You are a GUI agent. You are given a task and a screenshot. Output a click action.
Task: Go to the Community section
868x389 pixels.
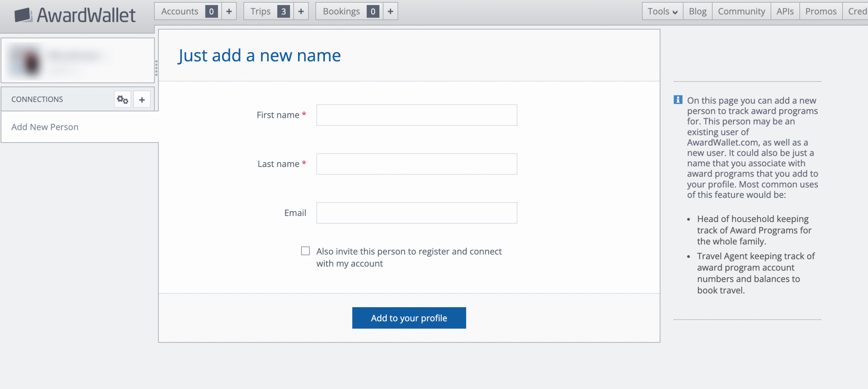tap(741, 11)
